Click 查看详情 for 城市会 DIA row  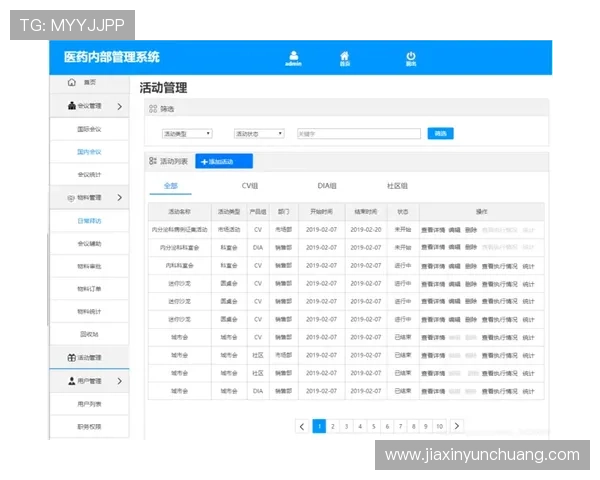(x=433, y=391)
